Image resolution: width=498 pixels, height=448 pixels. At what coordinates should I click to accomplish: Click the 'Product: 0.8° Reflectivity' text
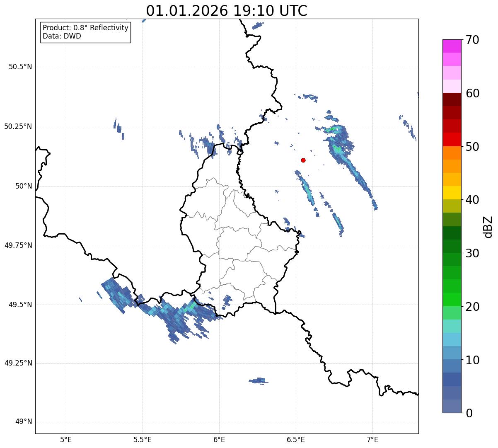click(86, 28)
